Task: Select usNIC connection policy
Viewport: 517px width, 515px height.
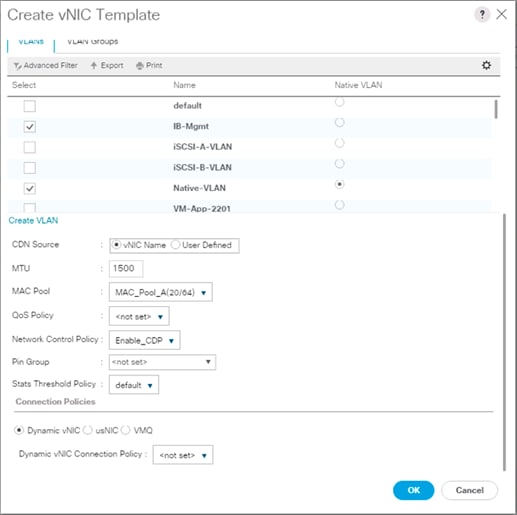Action: coord(88,430)
